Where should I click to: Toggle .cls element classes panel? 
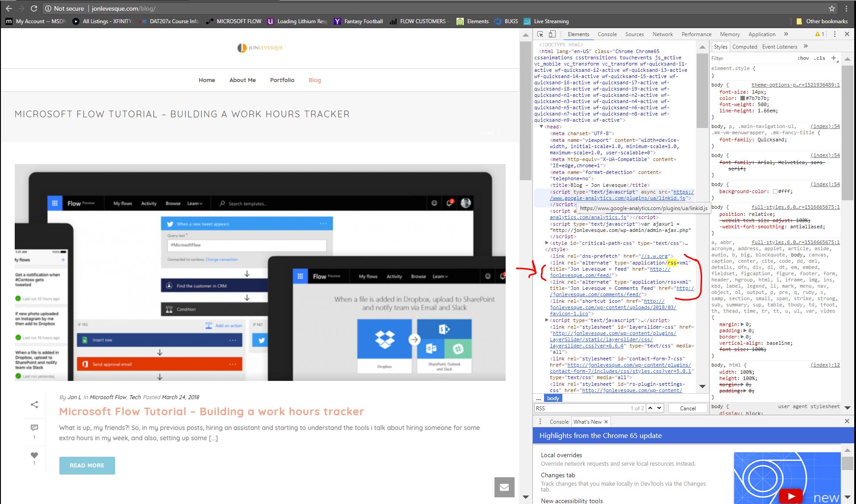819,58
